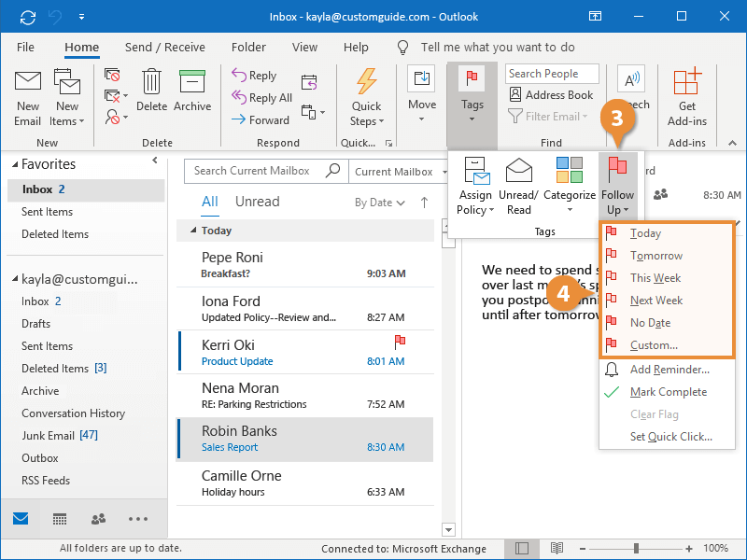
Task: Show the Unread messages filter
Action: click(258, 202)
